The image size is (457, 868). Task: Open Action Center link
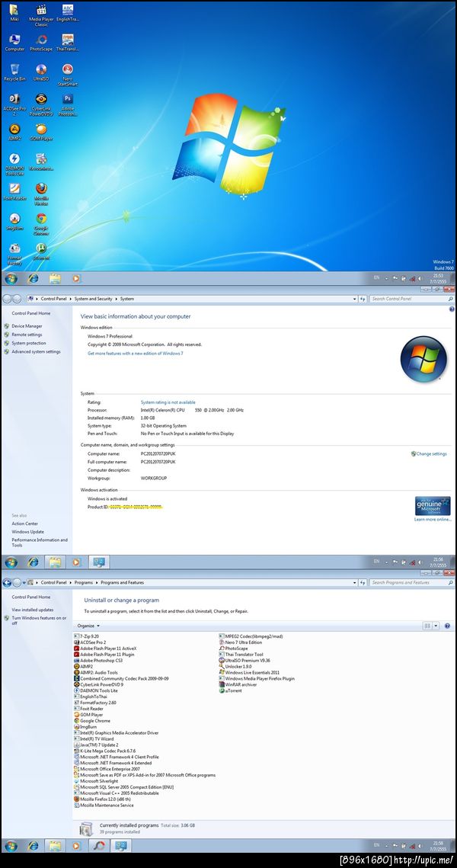(25, 524)
